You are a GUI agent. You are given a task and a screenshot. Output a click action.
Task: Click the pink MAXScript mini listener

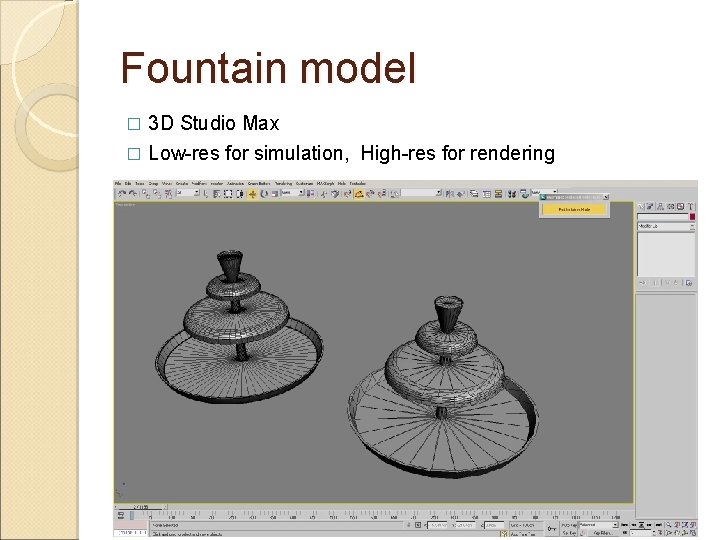[131, 525]
